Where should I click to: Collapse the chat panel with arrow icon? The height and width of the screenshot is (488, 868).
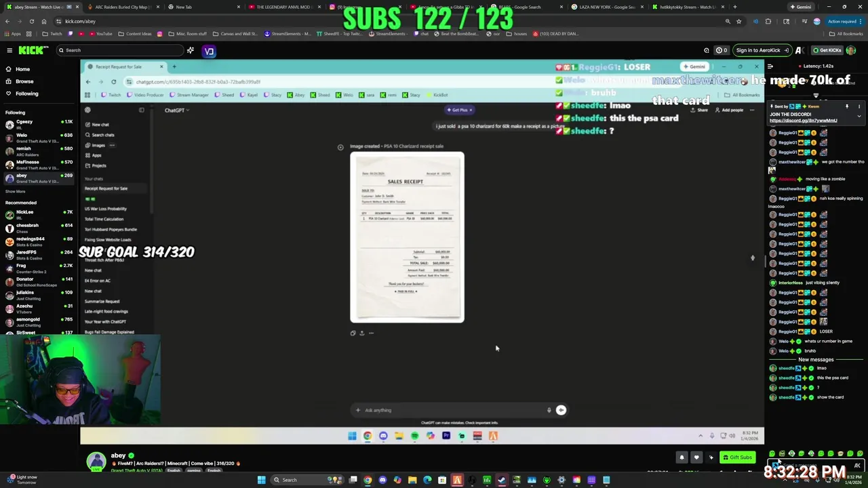[770, 66]
